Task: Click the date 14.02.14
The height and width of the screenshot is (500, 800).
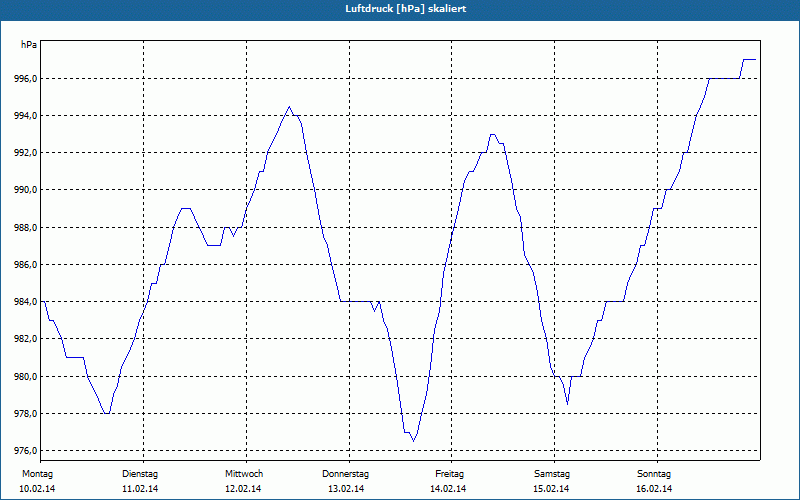Action: 448,489
